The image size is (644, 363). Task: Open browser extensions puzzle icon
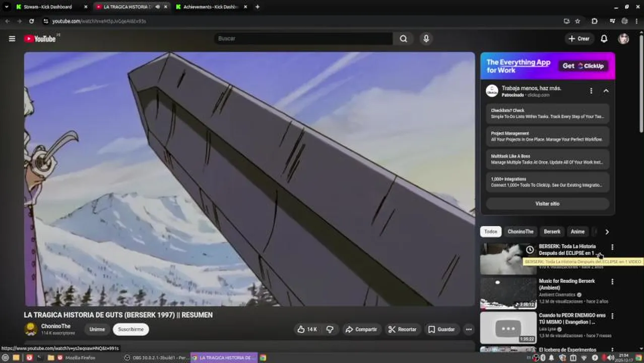[x=595, y=21]
